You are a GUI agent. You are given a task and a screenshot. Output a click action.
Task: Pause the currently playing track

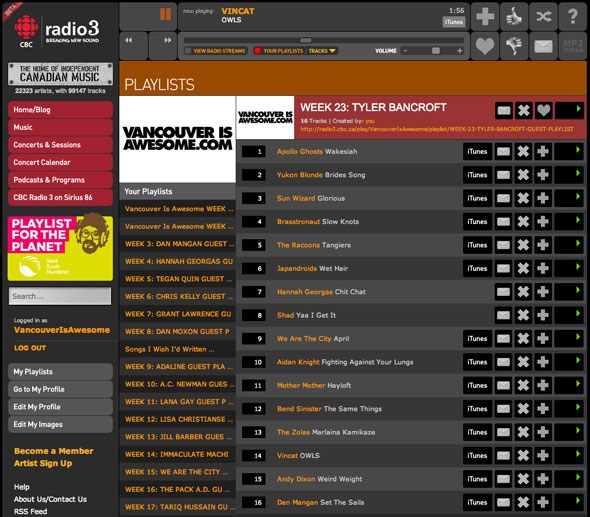[165, 14]
